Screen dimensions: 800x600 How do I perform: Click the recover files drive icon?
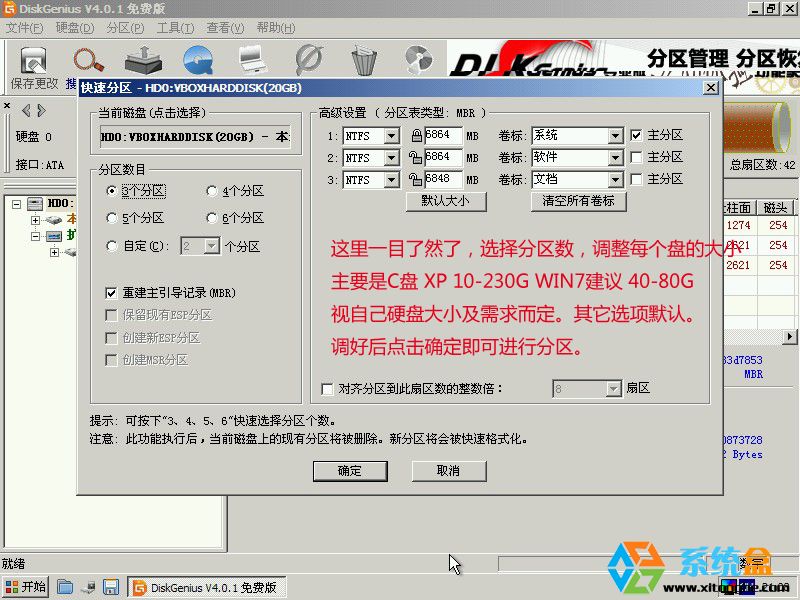[143, 60]
